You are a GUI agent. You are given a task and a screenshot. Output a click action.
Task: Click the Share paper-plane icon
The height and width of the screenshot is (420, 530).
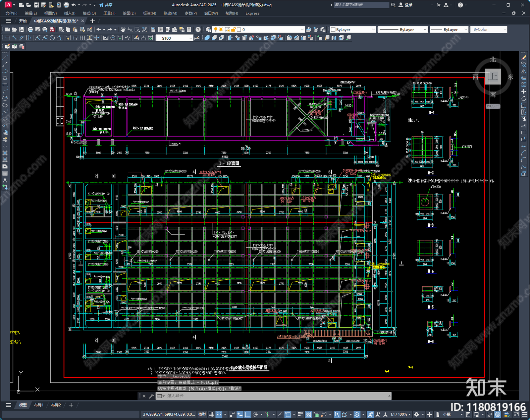click(x=101, y=5)
